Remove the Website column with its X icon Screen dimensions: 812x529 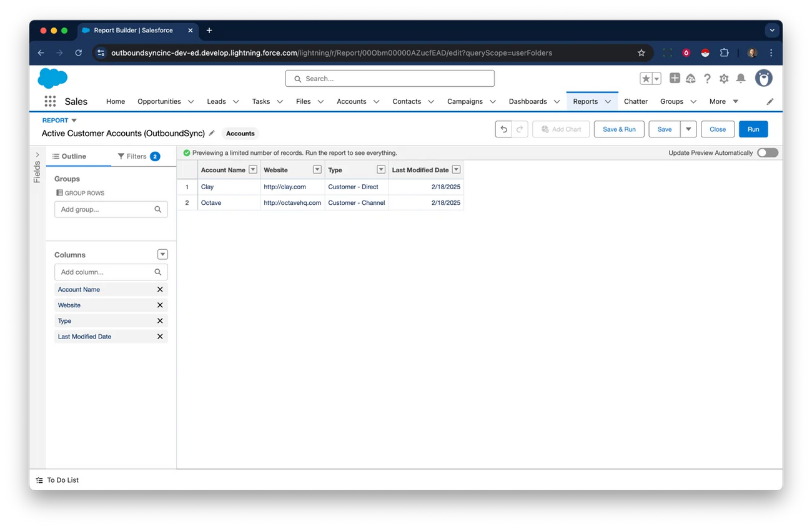(x=161, y=305)
